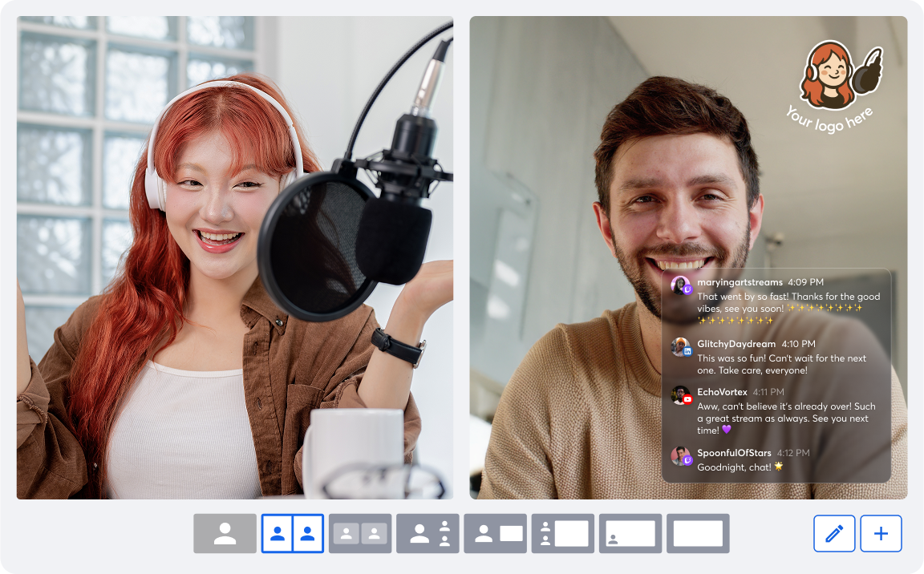Image resolution: width=924 pixels, height=574 pixels.
Task: Click GlitchyDaydream's avatar with LinkedIn badge
Action: pos(681,346)
